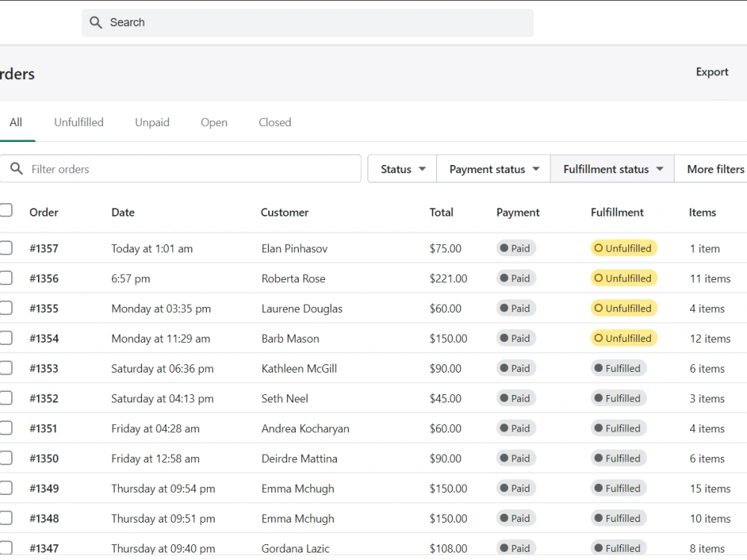Expand the Payment status dropdown
Screen dimensions: 747x560
pyautogui.click(x=494, y=169)
